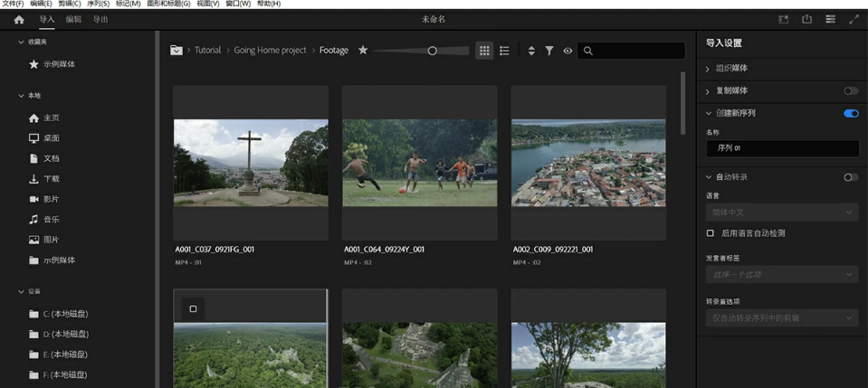
Task: Click the media search input field
Action: tap(631, 51)
